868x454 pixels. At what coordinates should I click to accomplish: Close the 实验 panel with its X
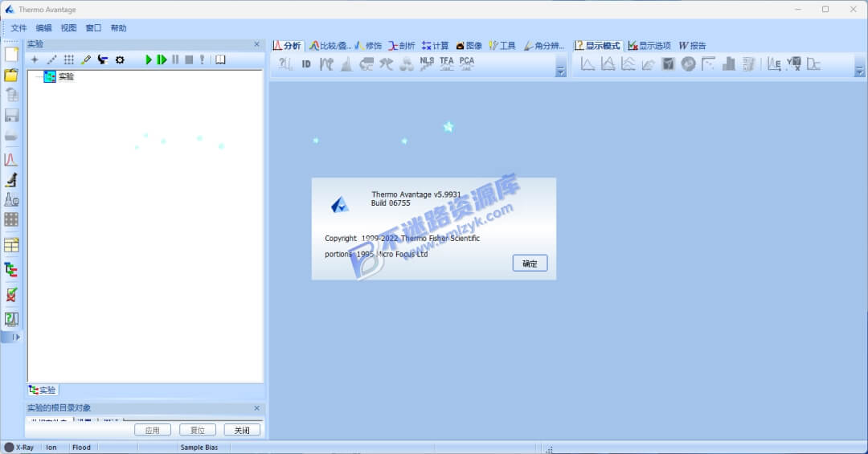pyautogui.click(x=257, y=44)
